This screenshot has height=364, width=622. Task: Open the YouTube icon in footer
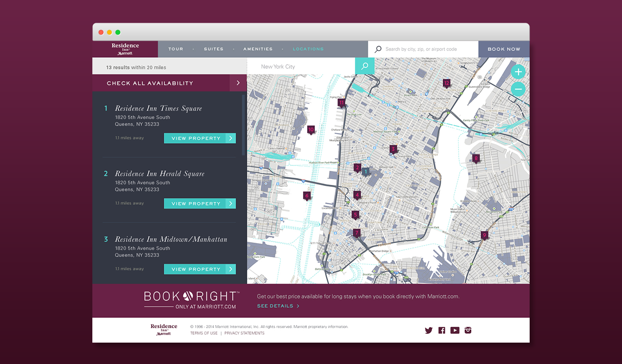[455, 331]
